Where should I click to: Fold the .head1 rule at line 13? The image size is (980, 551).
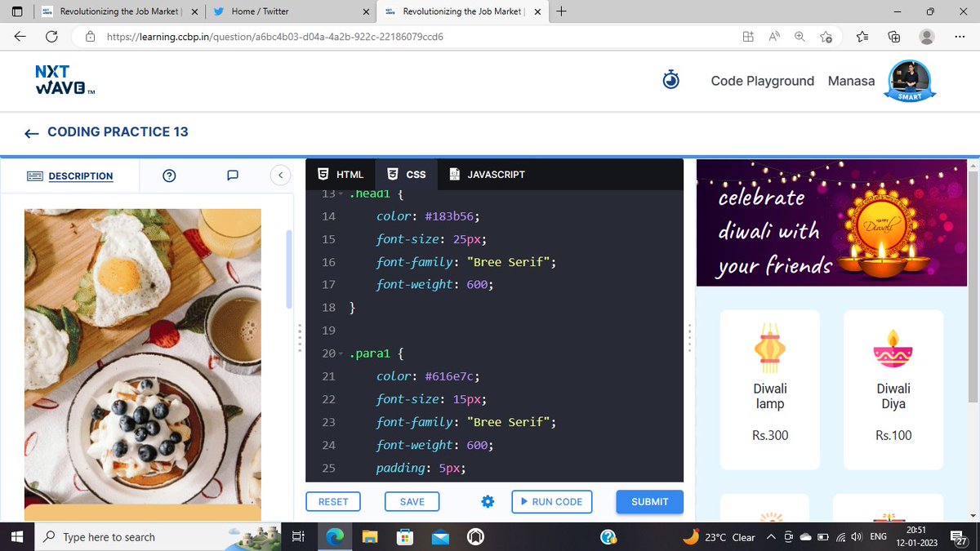342,194
